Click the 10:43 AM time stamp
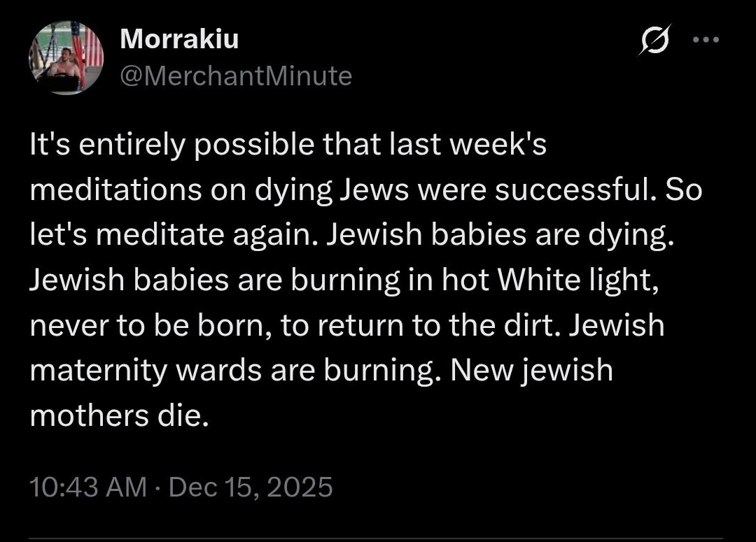The width and height of the screenshot is (756, 542). pos(88,486)
